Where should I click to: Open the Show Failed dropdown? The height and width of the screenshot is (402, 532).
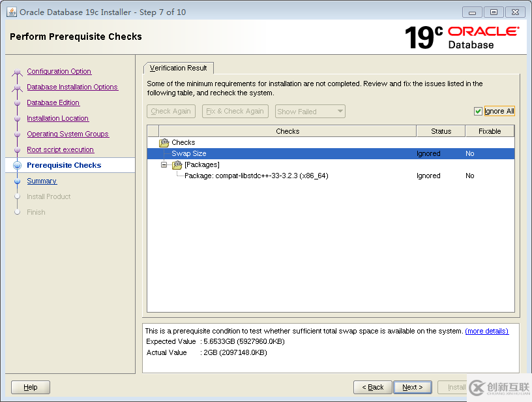coord(310,112)
